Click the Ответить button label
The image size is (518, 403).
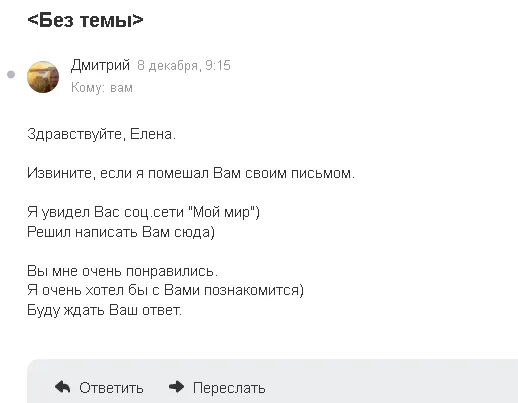coord(111,388)
